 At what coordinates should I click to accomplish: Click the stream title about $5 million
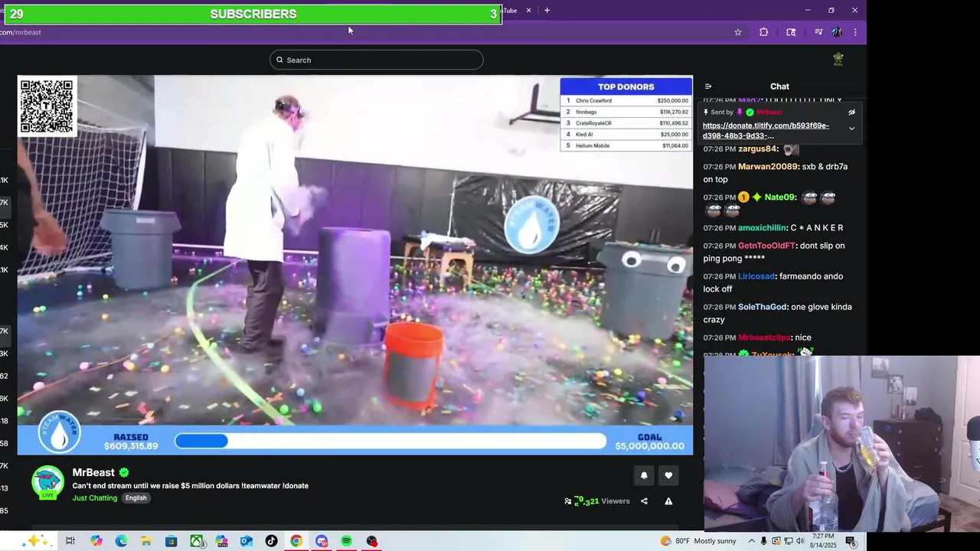[x=191, y=486]
